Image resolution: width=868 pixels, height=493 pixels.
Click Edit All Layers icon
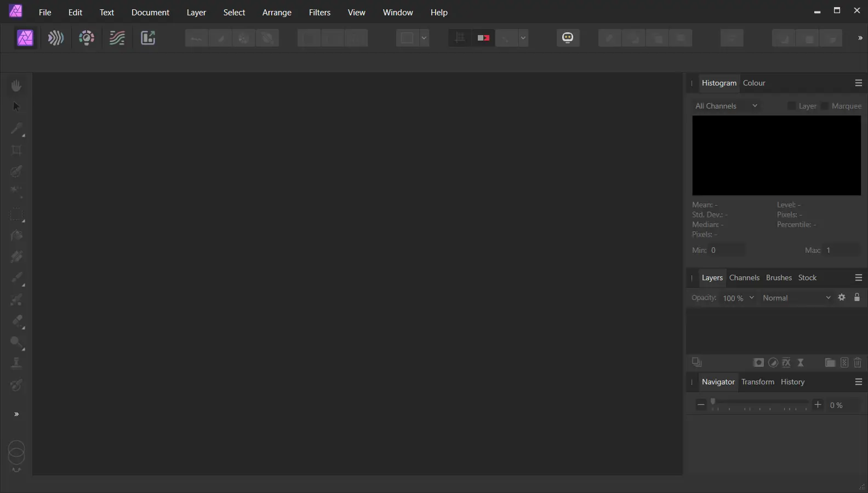pyautogui.click(x=696, y=362)
